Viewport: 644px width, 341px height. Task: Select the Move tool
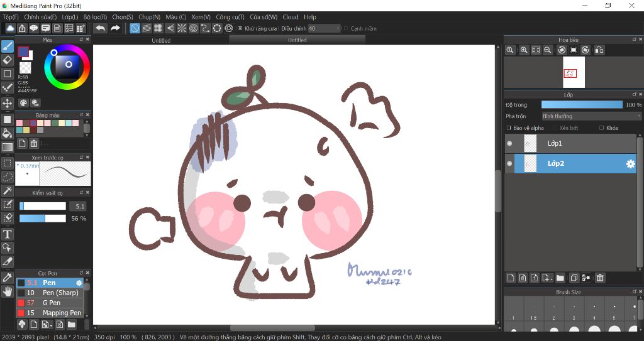pyautogui.click(x=8, y=104)
